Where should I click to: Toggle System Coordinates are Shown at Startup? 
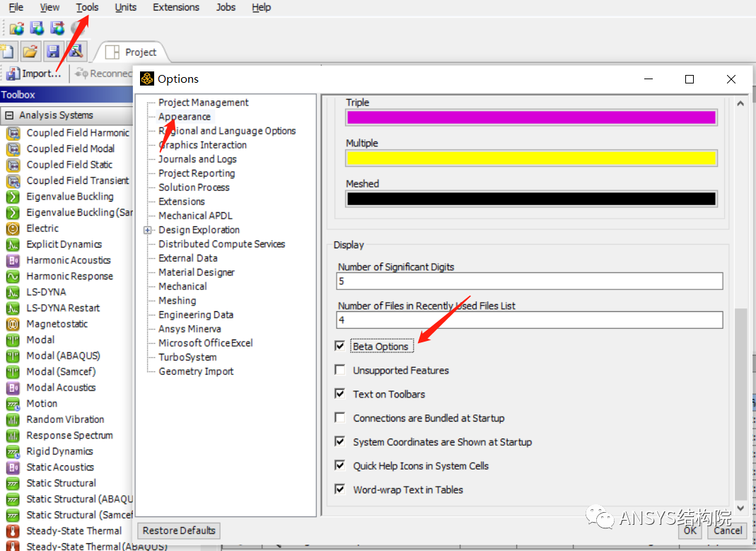340,441
